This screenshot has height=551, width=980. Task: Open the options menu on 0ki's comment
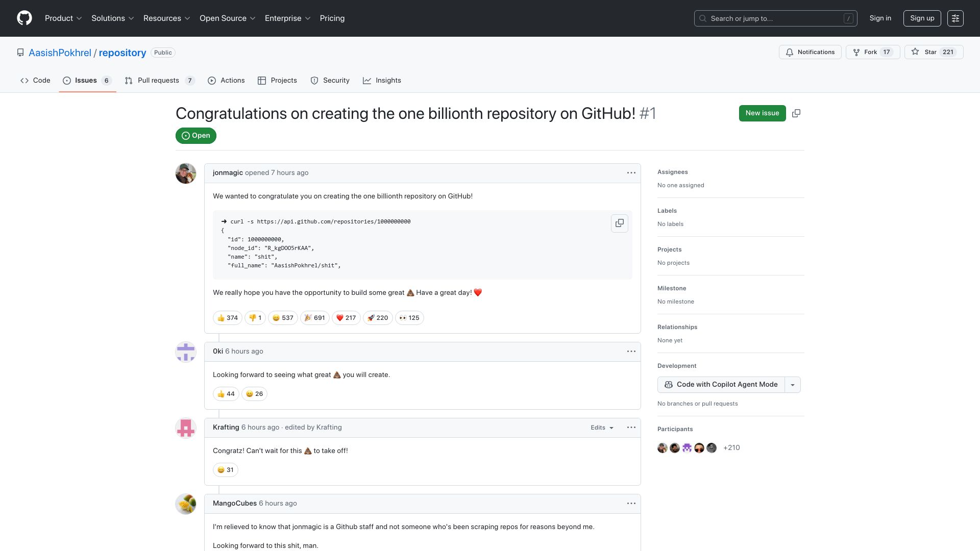tap(631, 352)
